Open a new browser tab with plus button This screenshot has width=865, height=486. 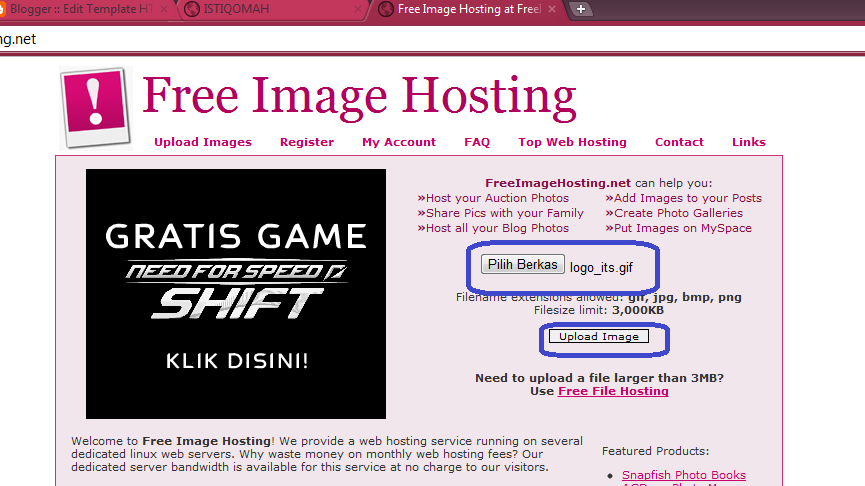tap(581, 9)
